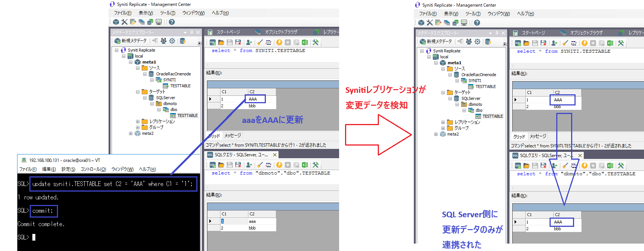Image resolution: width=644 pixels, height=251 pixels.
Task: Left window: close the SQLクエリ - SQLServer tab
Action: click(275, 155)
